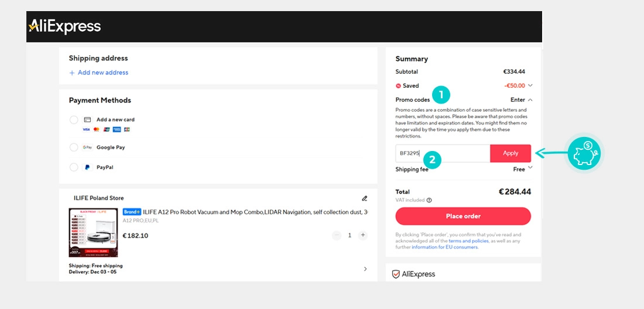Click the AliExpress shield icon below summary
The width and height of the screenshot is (644, 309).
[396, 274]
